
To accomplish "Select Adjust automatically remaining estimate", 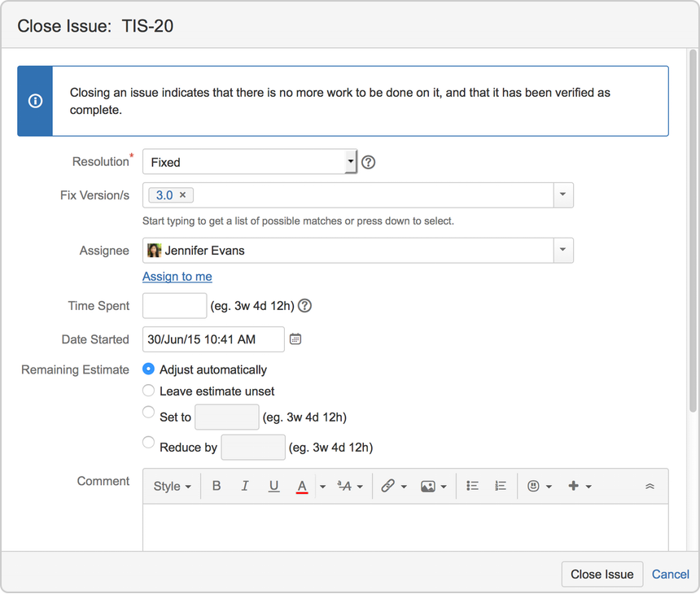I will coord(148,369).
